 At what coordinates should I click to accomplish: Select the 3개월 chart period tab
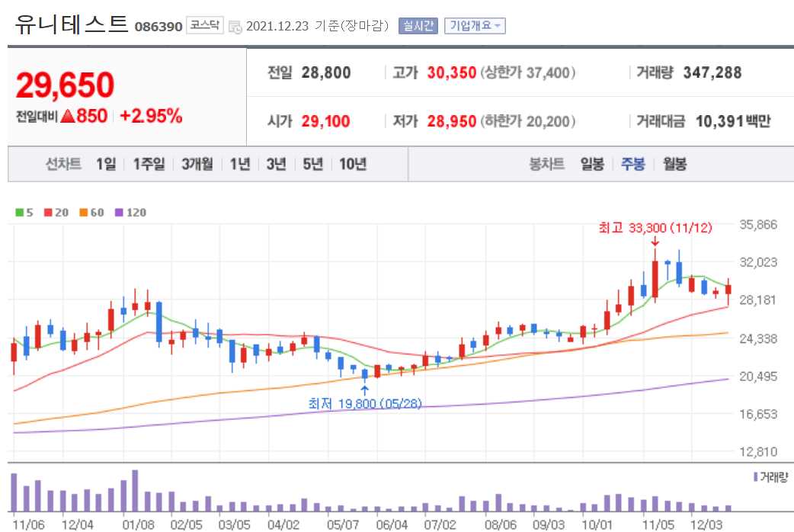197,165
